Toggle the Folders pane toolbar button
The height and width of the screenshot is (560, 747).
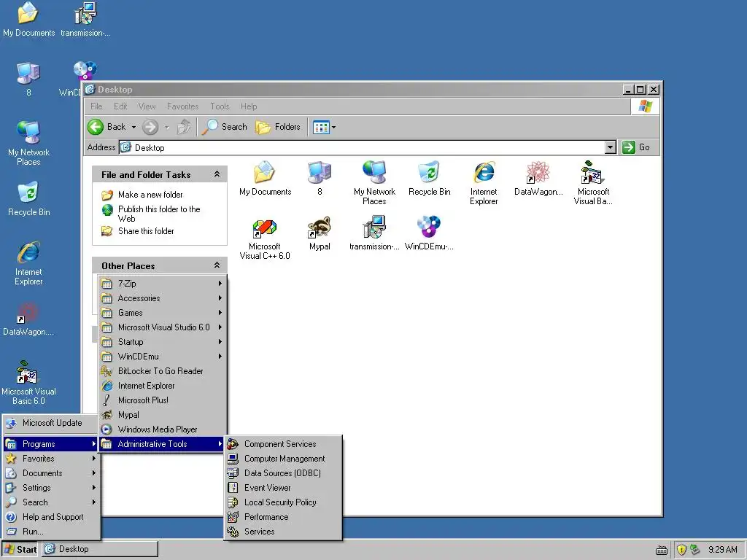(278, 127)
